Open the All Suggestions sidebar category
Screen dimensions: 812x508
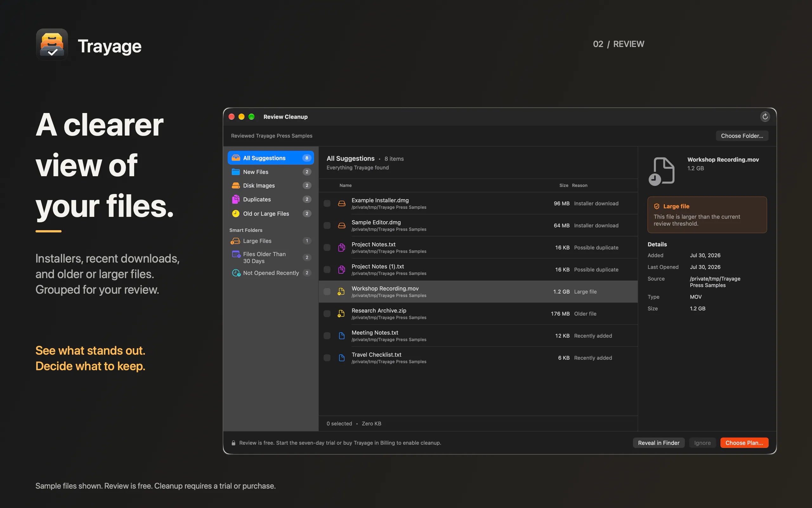[271, 158]
